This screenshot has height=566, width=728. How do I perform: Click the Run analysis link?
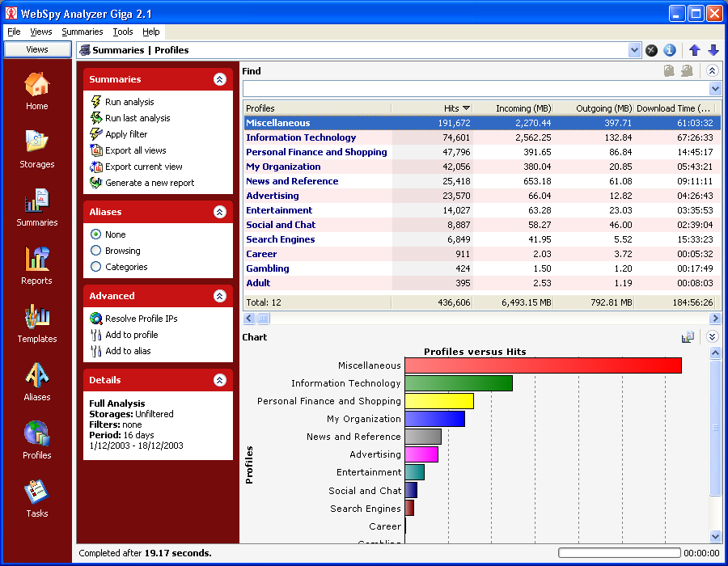[x=129, y=102]
